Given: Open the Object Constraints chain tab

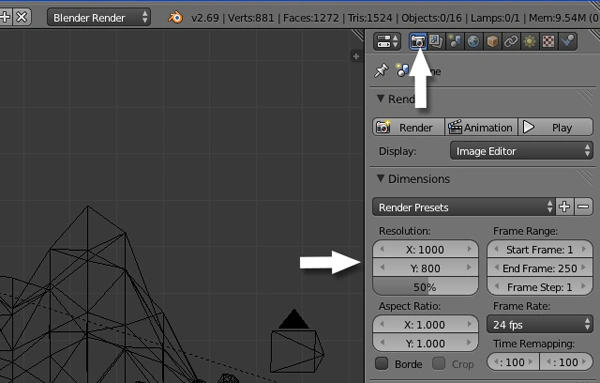Looking at the screenshot, I should click(x=510, y=41).
